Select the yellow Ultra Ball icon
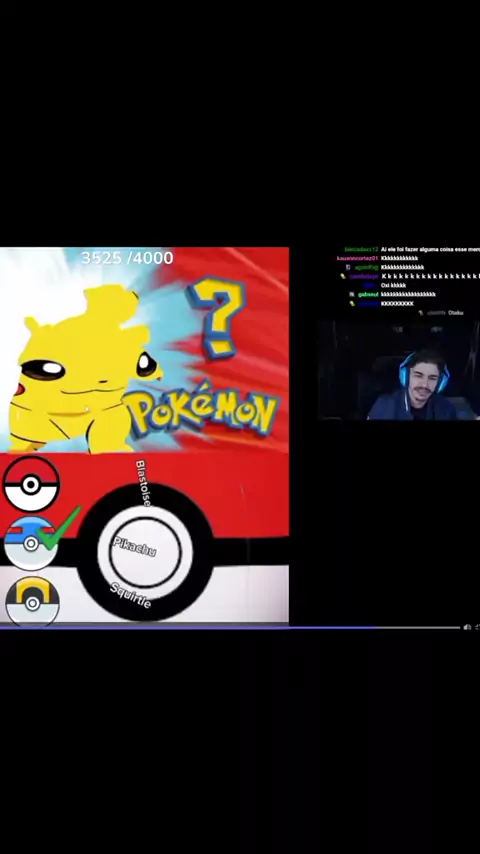Viewport: 480px width, 854px height. coord(33,602)
